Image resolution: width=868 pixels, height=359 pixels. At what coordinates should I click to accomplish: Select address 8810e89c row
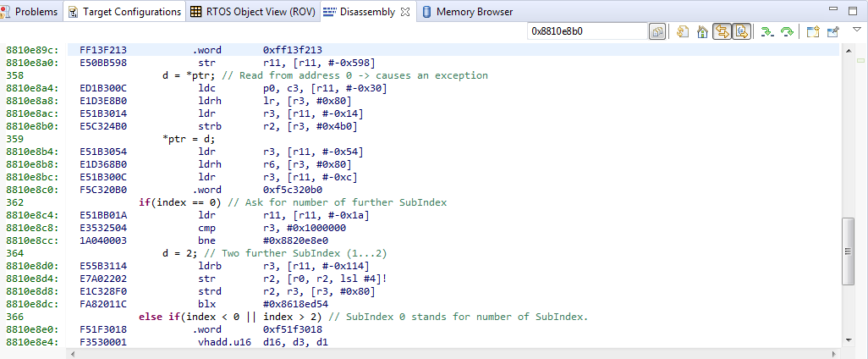[454, 49]
